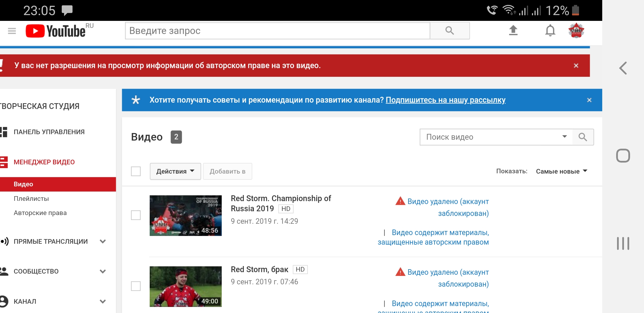Viewport: 644px width, 313px height.
Task: Open Авторские права menu item
Action: (x=41, y=212)
